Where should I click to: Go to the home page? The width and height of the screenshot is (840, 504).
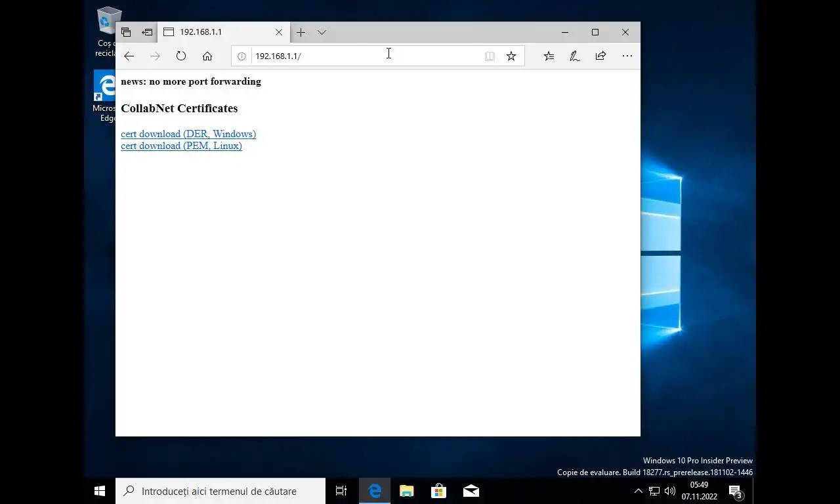tap(207, 56)
